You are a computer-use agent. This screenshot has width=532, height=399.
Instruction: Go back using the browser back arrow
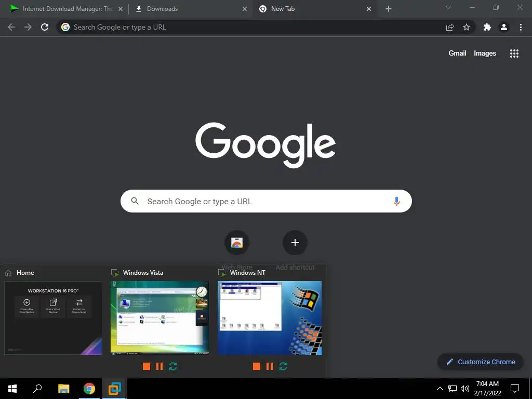tap(11, 27)
